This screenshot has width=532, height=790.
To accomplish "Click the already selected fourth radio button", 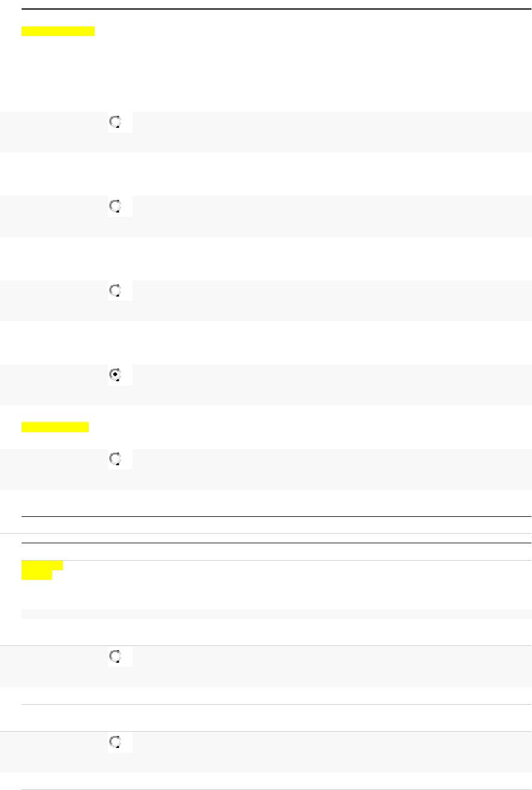I will pyautogui.click(x=115, y=375).
